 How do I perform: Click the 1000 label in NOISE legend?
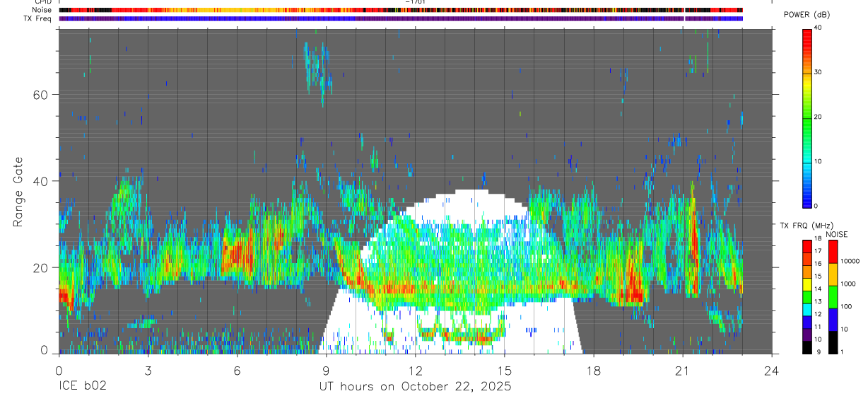click(847, 284)
